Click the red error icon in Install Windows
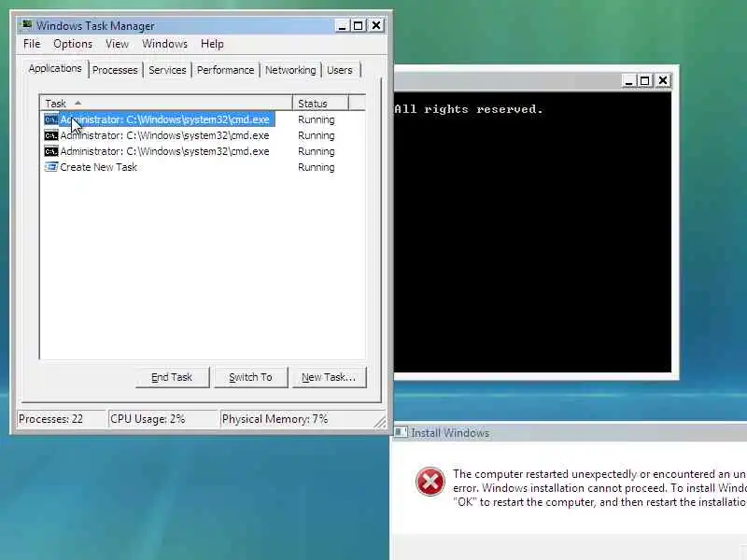 pos(430,482)
